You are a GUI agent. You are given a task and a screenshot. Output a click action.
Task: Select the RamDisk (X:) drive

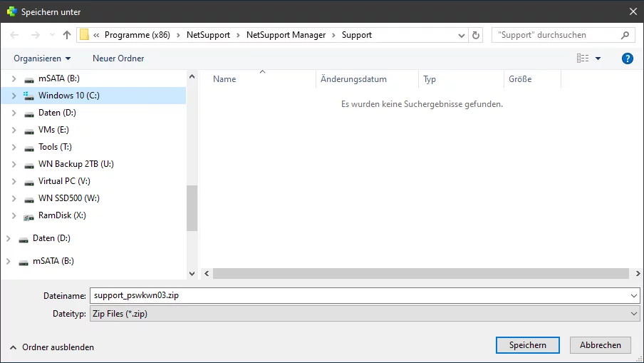point(62,215)
